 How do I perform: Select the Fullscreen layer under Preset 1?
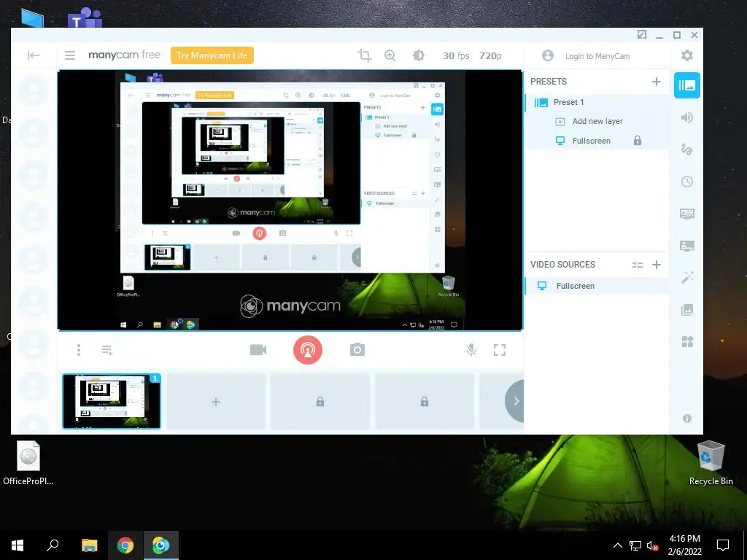591,141
